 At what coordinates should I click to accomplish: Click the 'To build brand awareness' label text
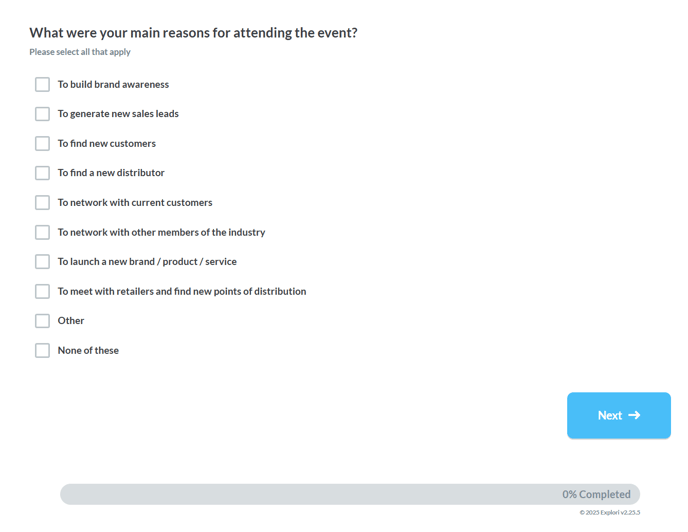click(x=113, y=84)
